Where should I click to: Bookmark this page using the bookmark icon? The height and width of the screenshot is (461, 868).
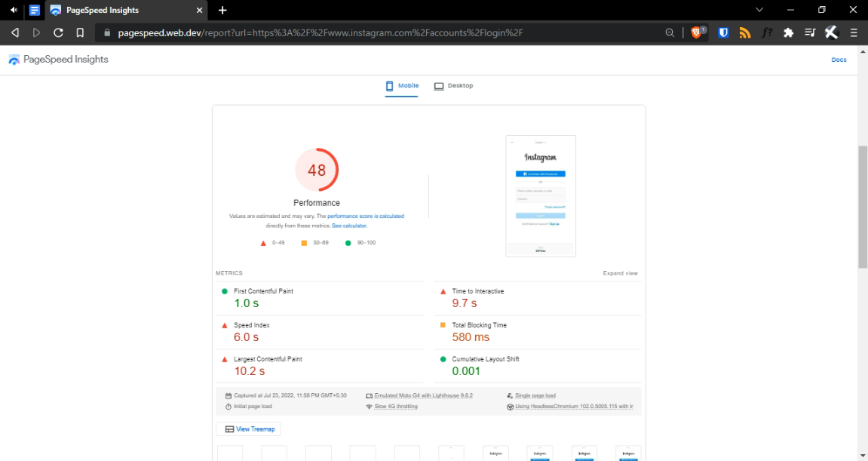click(80, 32)
